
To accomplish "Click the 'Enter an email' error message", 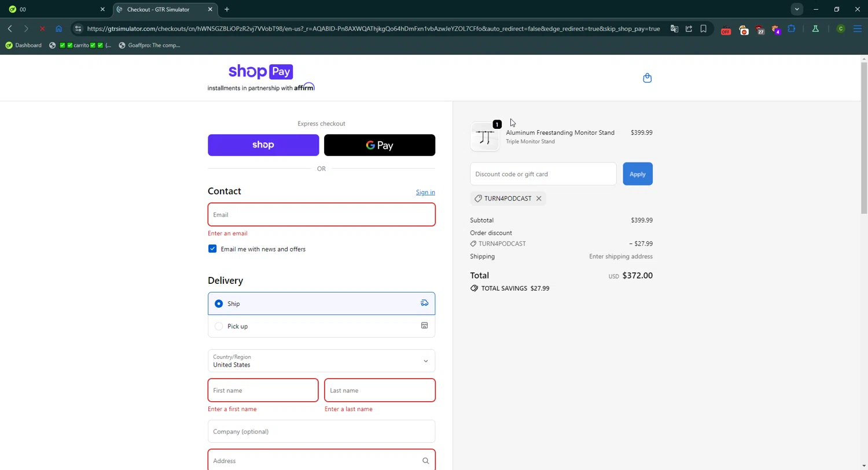I will click(227, 234).
